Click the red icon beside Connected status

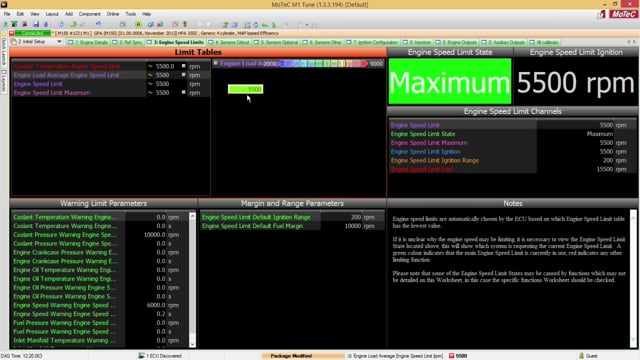11,33
